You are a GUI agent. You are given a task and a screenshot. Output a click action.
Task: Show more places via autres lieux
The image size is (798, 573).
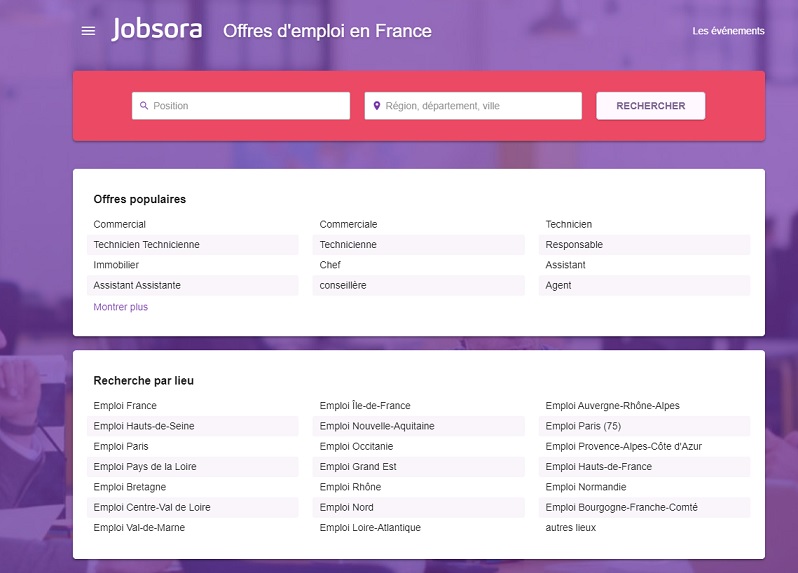tap(571, 528)
